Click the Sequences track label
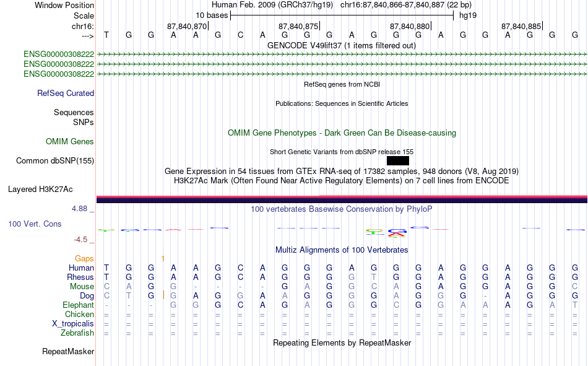 (74, 112)
